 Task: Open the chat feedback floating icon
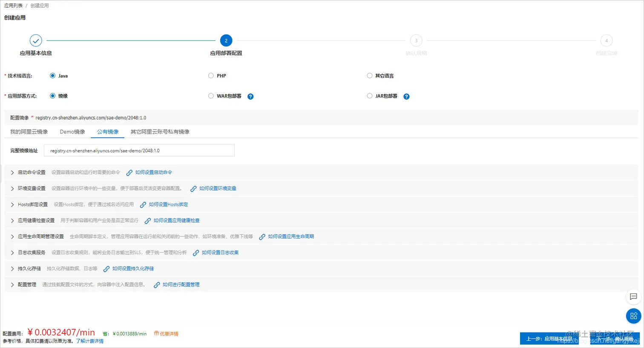coord(633,297)
